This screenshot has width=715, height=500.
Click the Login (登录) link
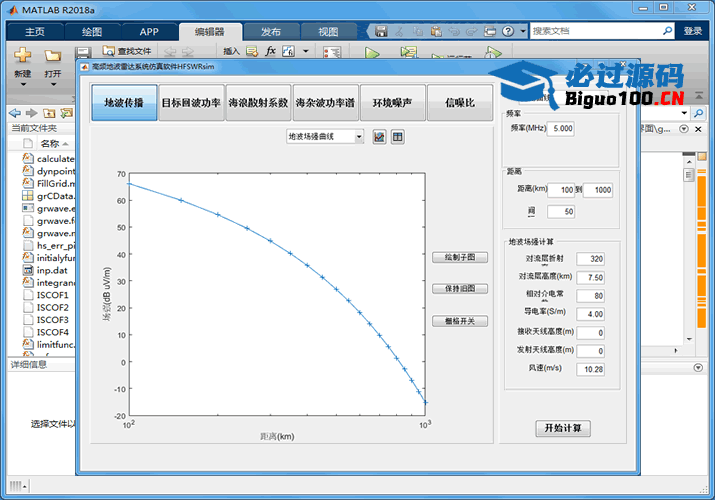click(693, 31)
